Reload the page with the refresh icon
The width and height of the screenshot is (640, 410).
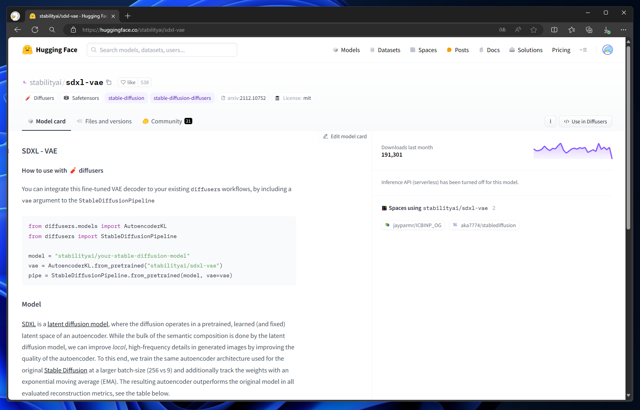coord(35,30)
